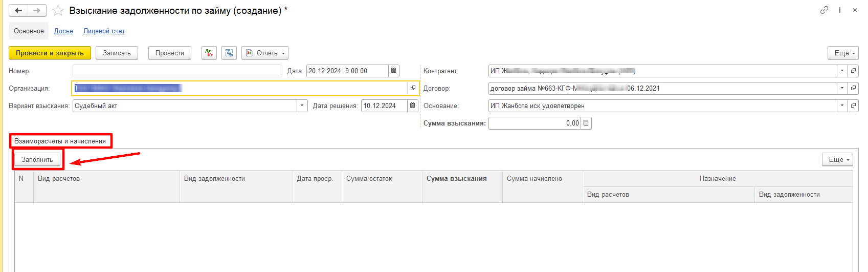Open calendar picker for Дата решения
868x272 pixels.
413,106
